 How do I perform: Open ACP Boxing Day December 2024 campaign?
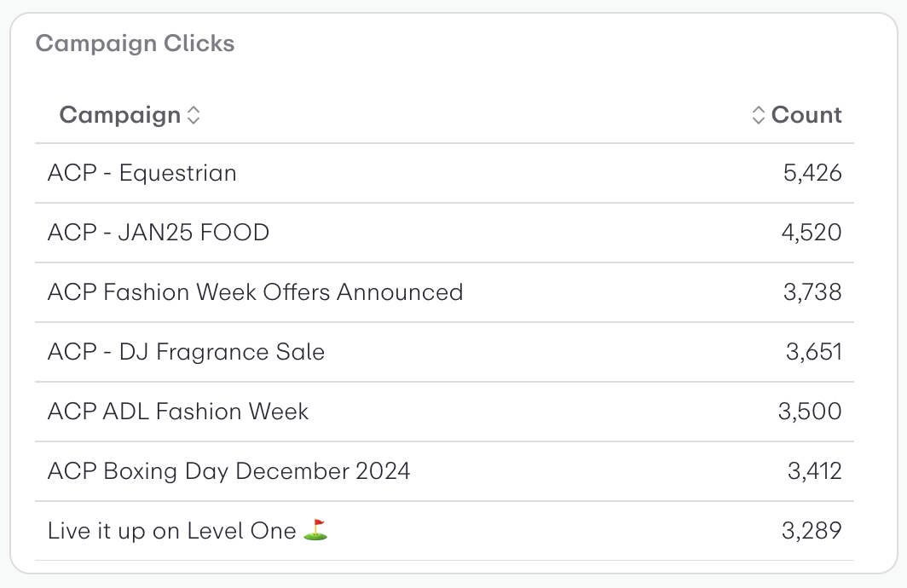[x=228, y=471]
